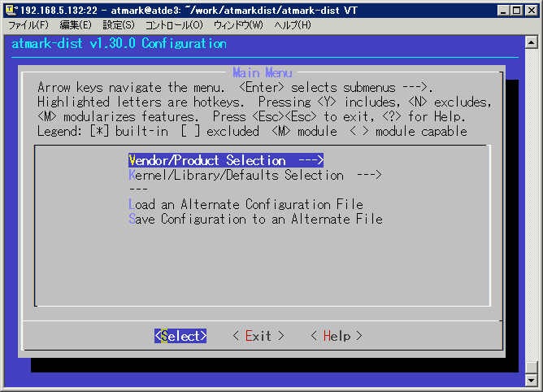
Task: Click the 'Main Menu' dialog title
Action: coord(262,72)
